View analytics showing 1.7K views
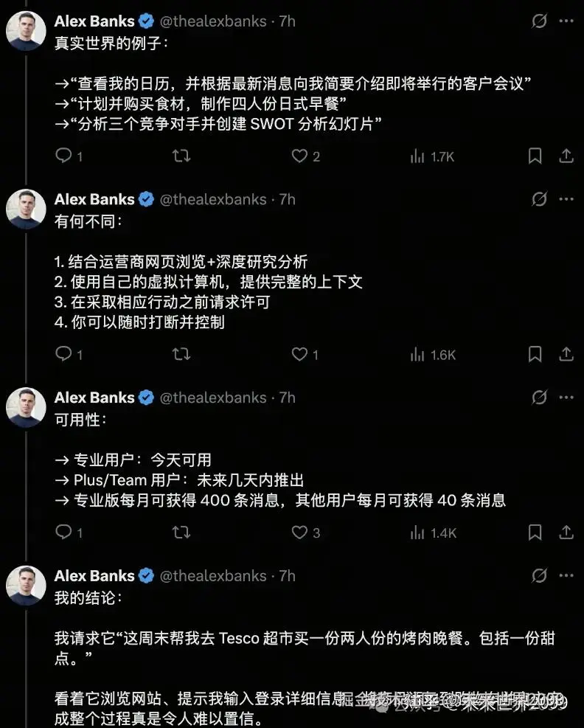This screenshot has height=728, width=584. [x=433, y=156]
